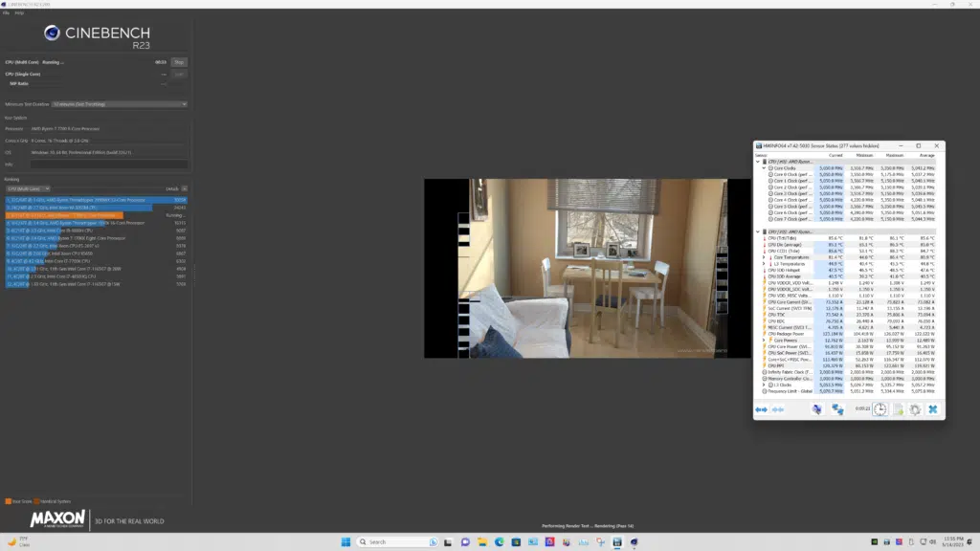Select the Threadripper 2990WX ranking row
Screen dimensions: 980x551
tap(97, 200)
